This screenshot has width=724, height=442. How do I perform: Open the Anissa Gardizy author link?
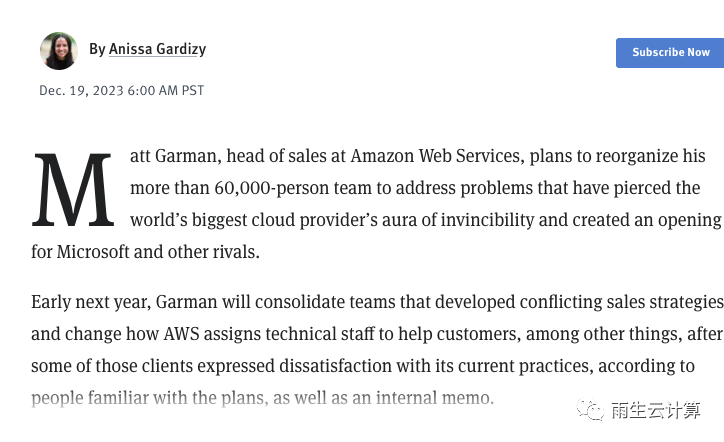click(157, 49)
